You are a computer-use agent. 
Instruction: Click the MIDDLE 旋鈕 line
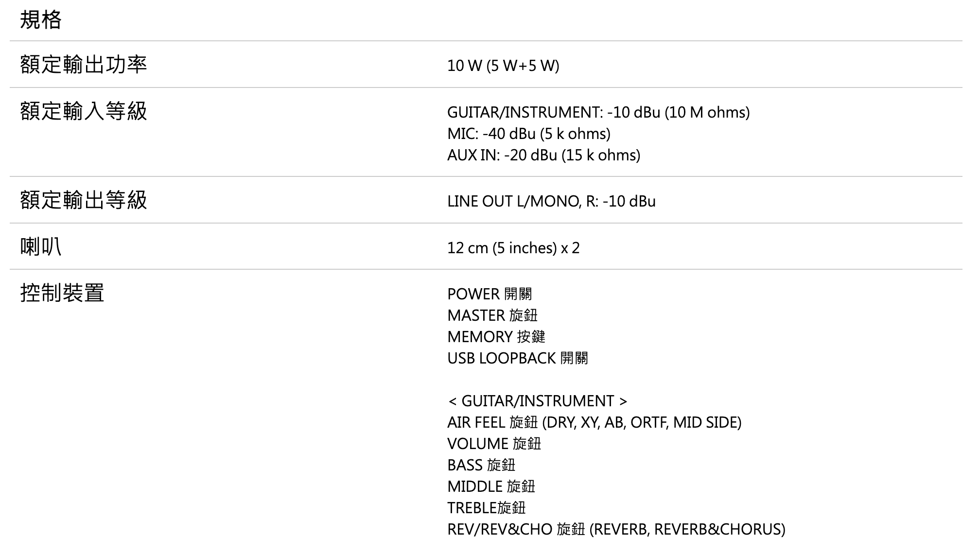pyautogui.click(x=491, y=486)
